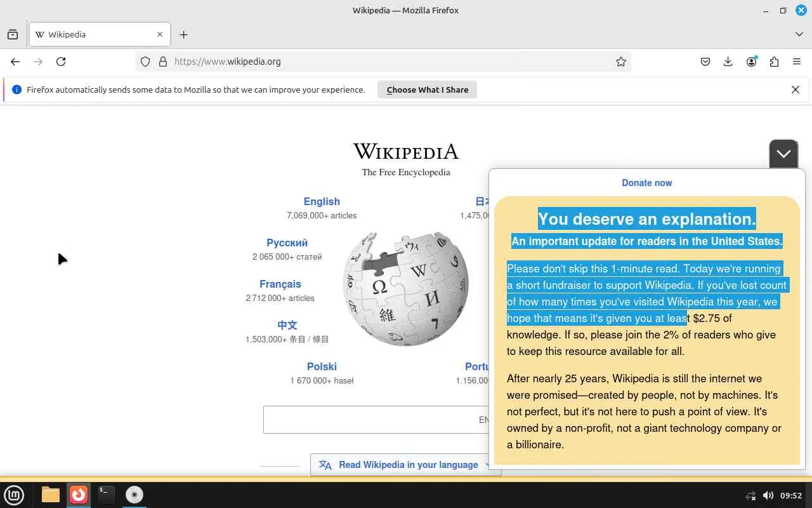
Task: Click Firefox icon in taskbar
Action: point(79,494)
